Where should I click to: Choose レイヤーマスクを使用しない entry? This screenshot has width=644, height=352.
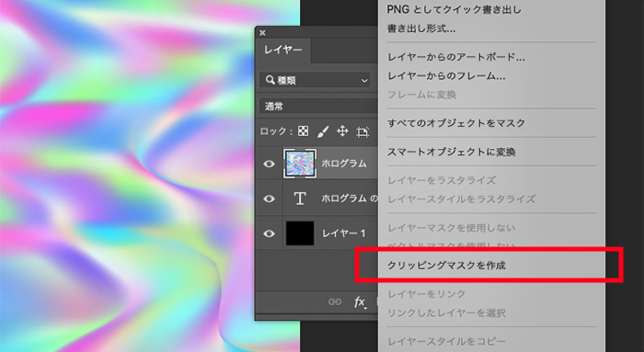pyautogui.click(x=451, y=228)
